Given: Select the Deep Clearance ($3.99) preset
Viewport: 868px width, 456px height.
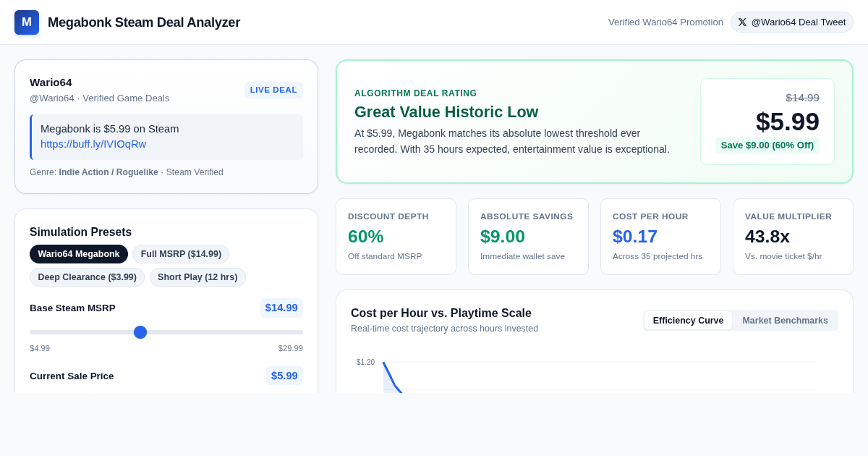Looking at the screenshot, I should pyautogui.click(x=87, y=277).
